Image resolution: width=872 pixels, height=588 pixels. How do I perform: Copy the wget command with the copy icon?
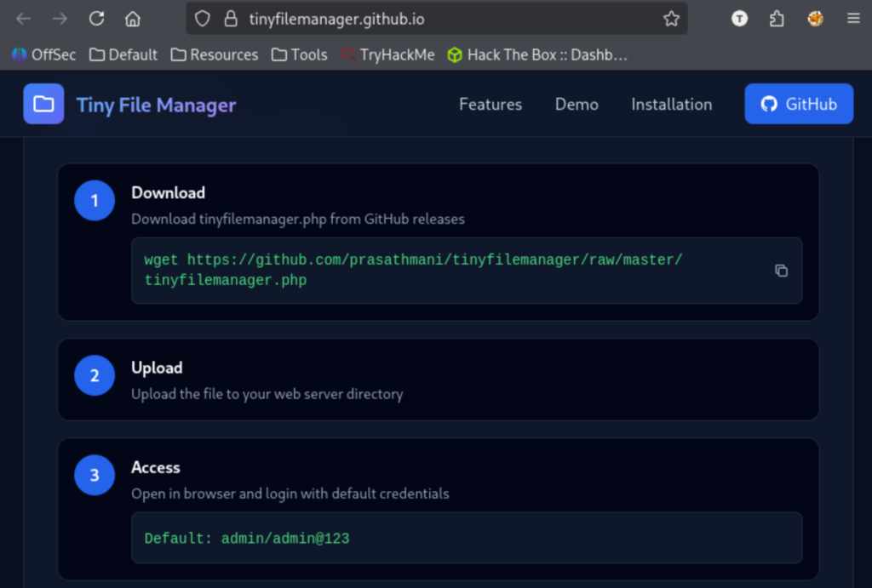pos(781,271)
